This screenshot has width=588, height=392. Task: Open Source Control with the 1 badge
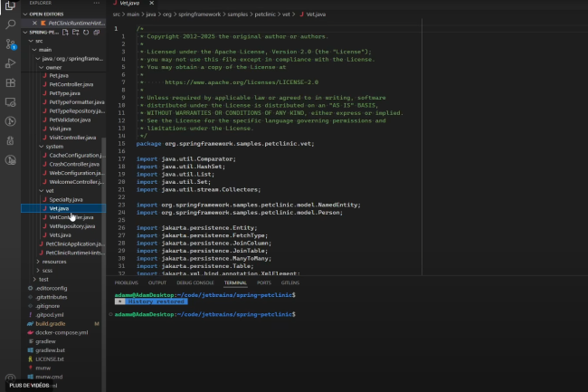(x=11, y=43)
